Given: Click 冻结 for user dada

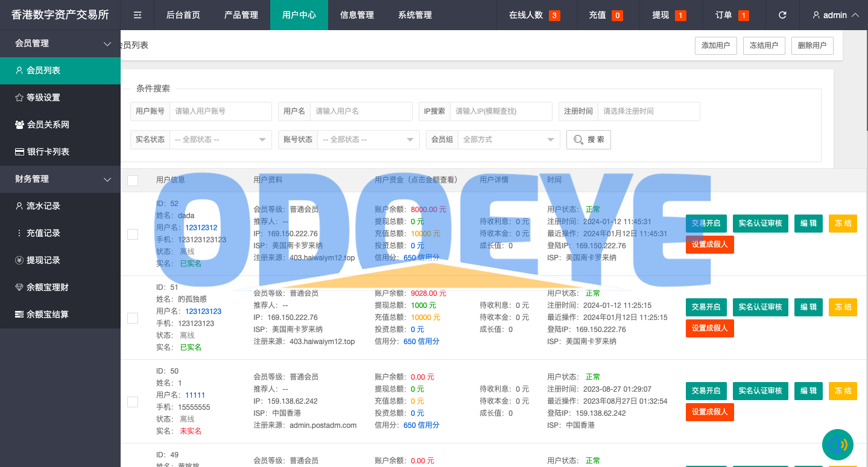Looking at the screenshot, I should pos(843,223).
